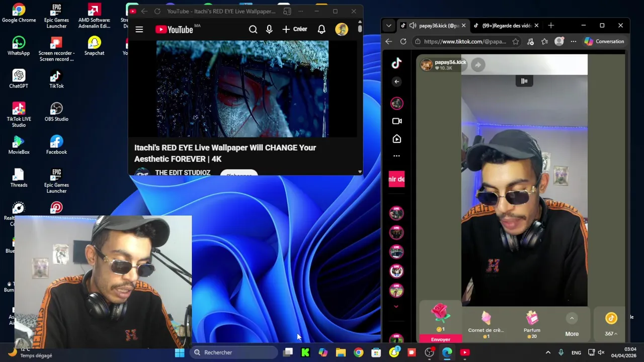Open the YouTube app in the taskbar
Viewport: 644px width, 362px height.
(464, 352)
